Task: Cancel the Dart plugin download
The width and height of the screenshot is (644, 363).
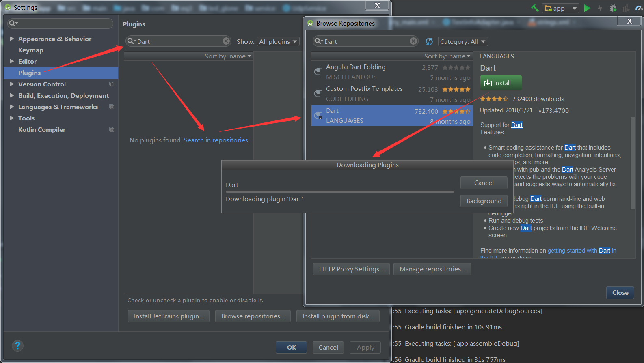Action: click(484, 183)
